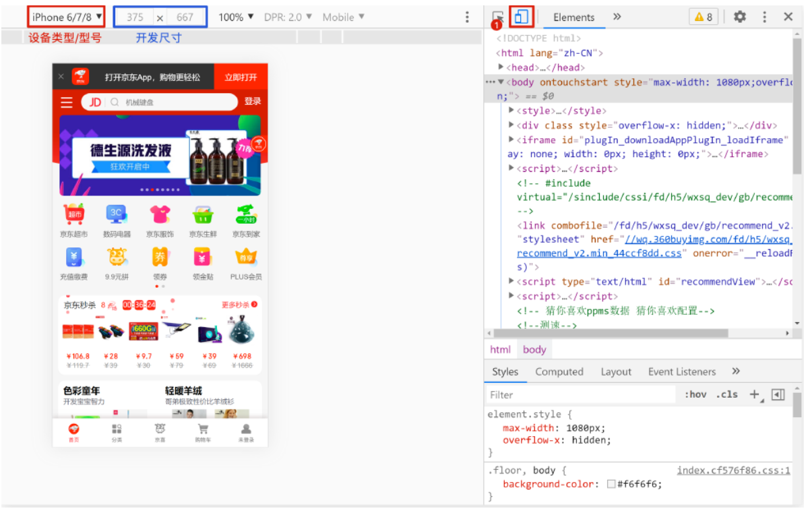The height and width of the screenshot is (517, 812).
Task: Expand the recommendView script node
Action: coord(512,282)
